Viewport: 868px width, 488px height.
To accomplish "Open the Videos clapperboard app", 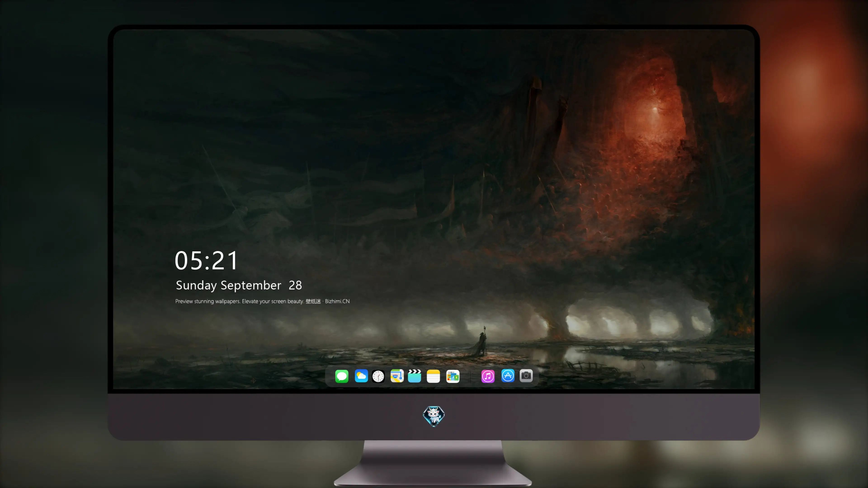I will (x=415, y=376).
